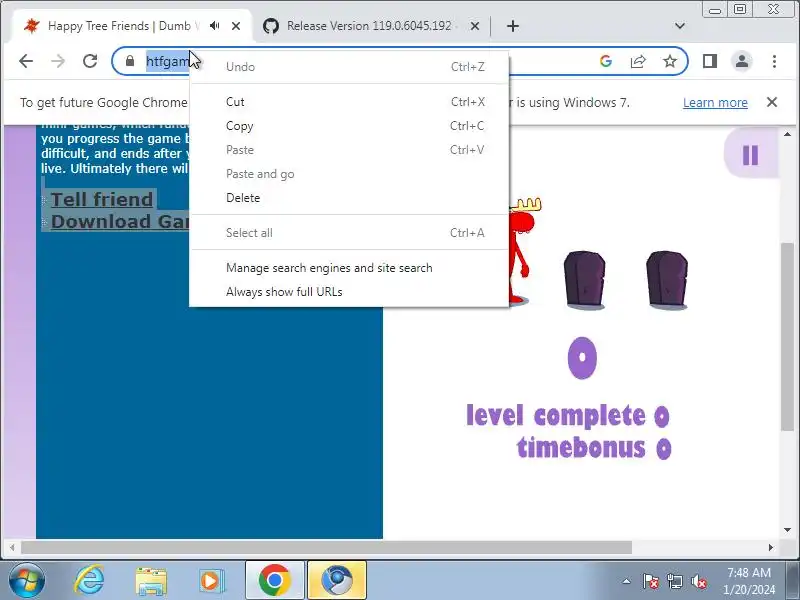Open network status icon in tray

tap(675, 581)
